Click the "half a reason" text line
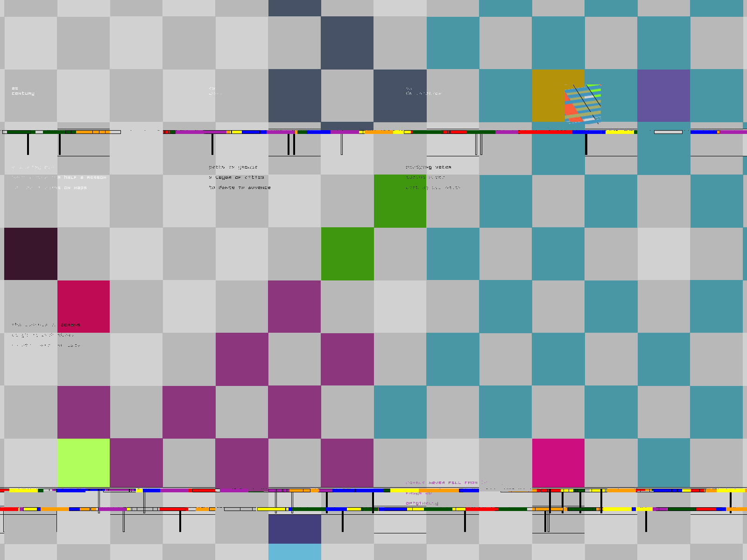The image size is (747, 560). 85,177
